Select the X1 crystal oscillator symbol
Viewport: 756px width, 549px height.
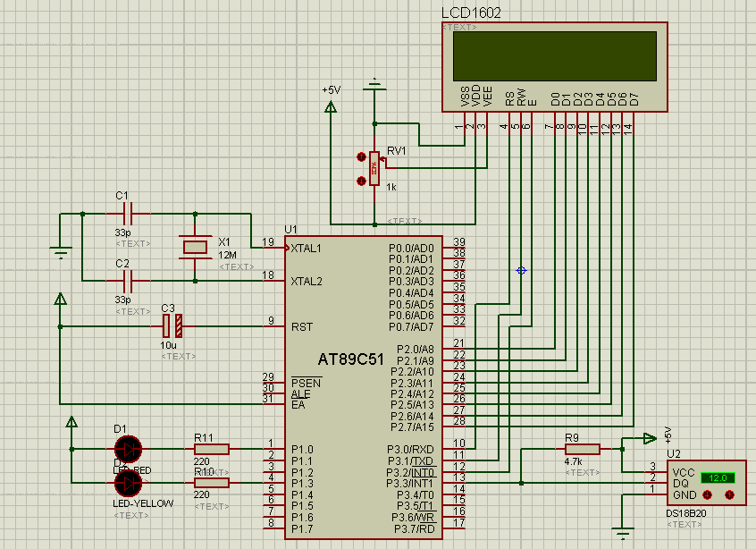coord(196,247)
